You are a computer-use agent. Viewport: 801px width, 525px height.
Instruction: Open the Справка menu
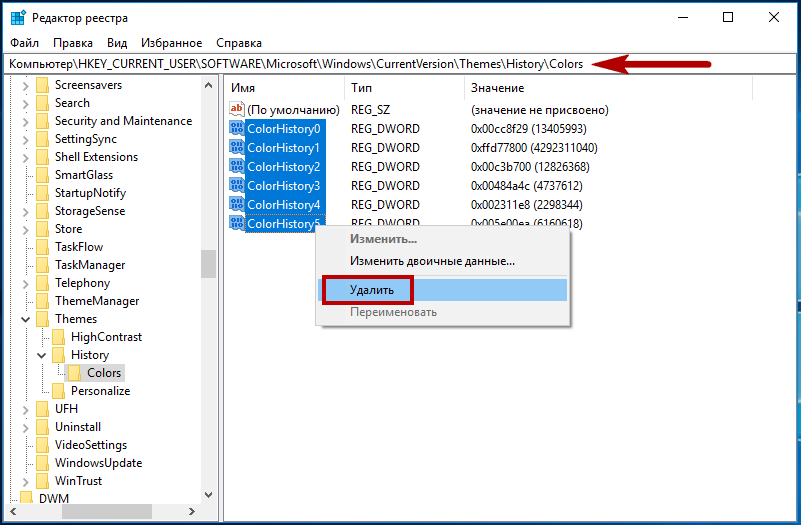[239, 43]
